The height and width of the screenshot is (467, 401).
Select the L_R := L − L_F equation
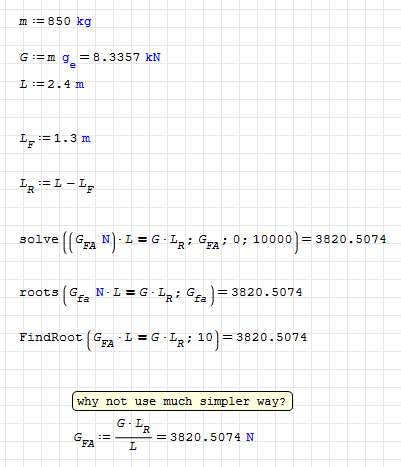57,185
